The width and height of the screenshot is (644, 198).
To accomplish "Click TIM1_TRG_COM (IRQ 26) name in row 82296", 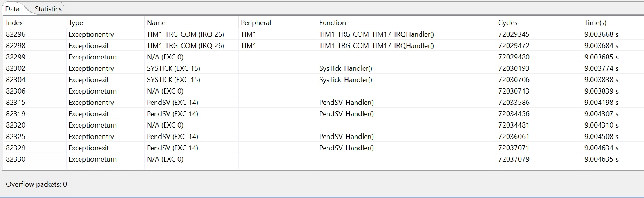I will click(x=185, y=34).
